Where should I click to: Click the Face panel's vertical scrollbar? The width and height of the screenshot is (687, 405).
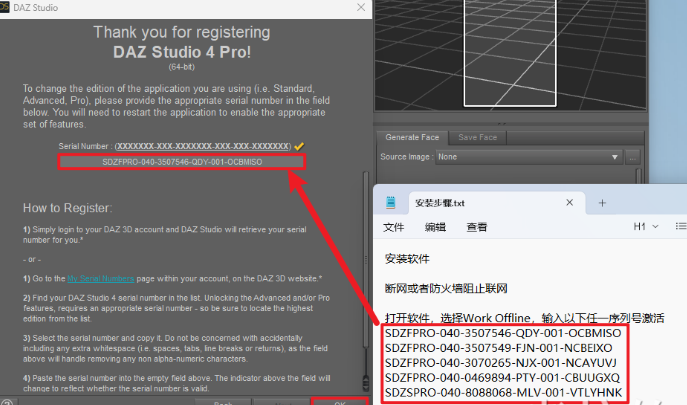coord(639,176)
